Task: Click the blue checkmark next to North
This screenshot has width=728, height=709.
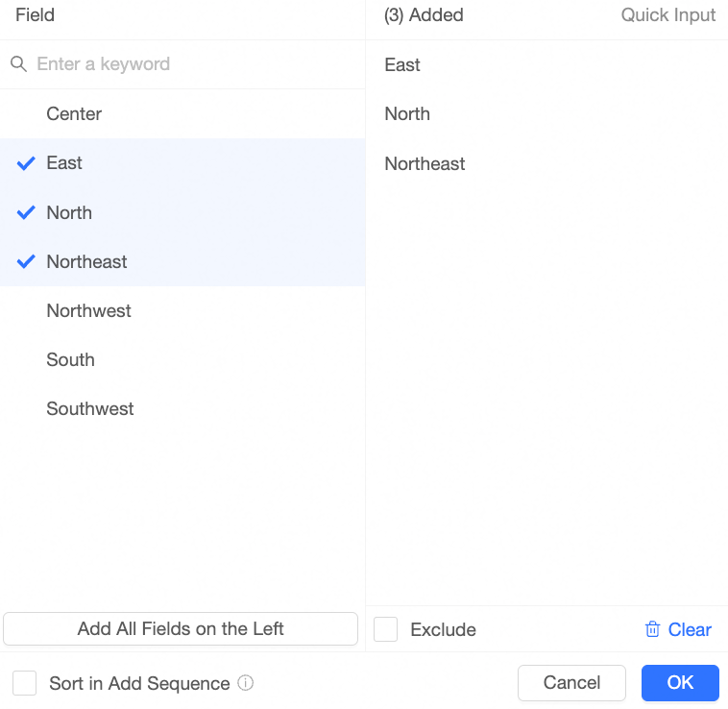Action: [26, 212]
